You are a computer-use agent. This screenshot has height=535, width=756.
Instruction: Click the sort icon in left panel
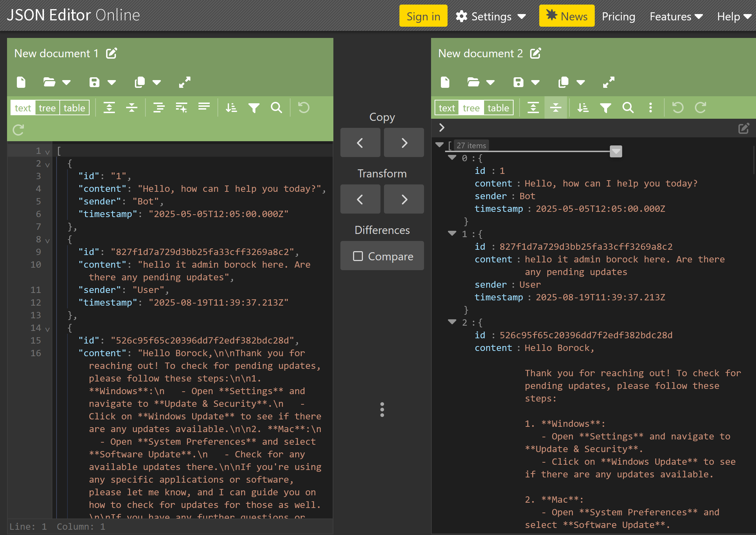point(231,107)
